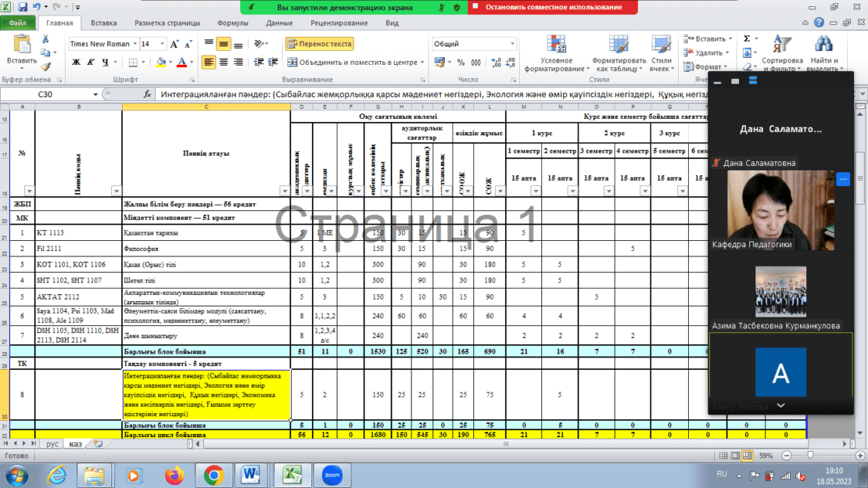Switch to the Формулы ribbon tab
Screen dimensions: 868x488
click(x=233, y=23)
